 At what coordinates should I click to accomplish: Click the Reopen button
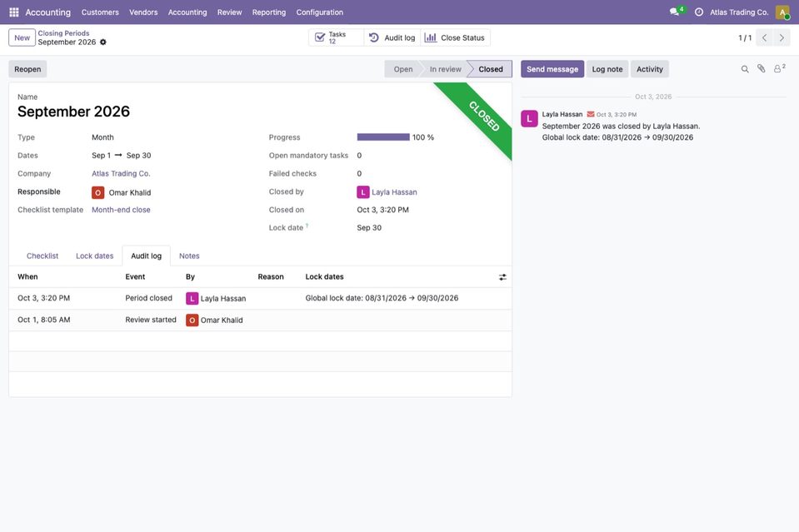pyautogui.click(x=27, y=69)
